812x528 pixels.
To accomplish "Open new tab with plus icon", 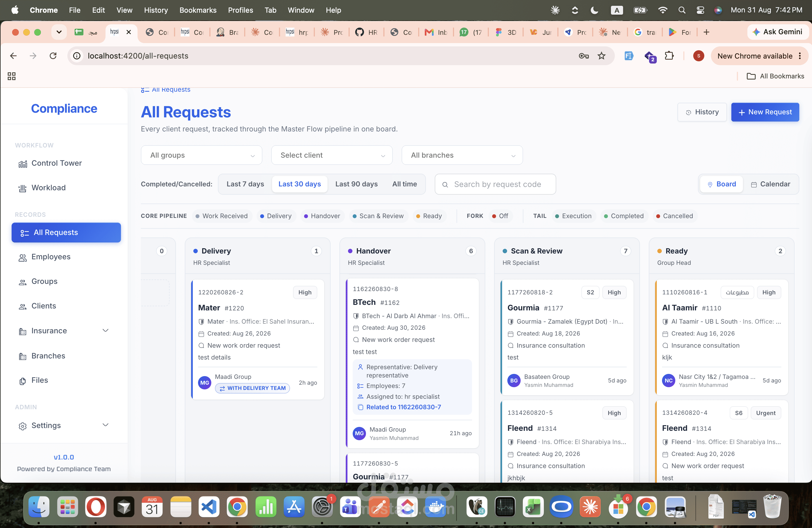I will point(706,32).
